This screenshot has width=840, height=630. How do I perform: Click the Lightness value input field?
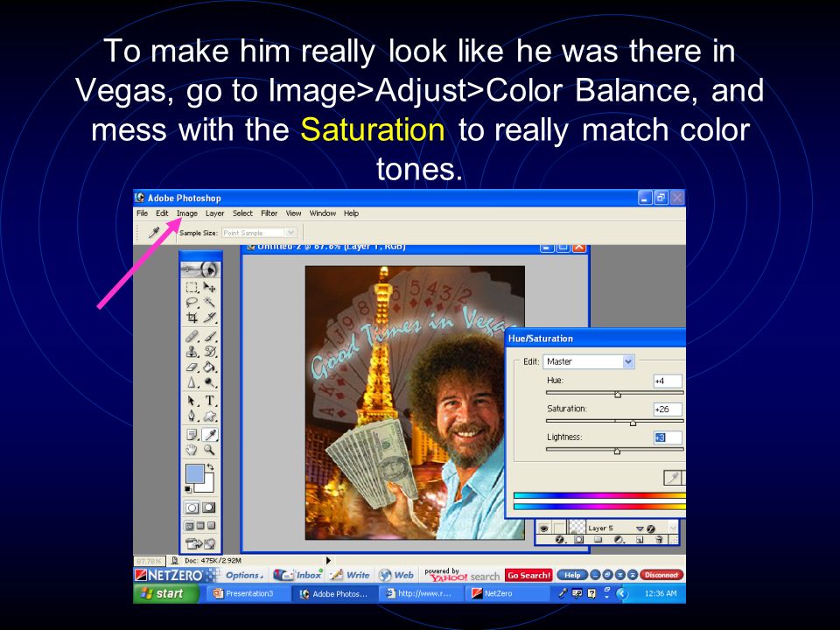point(668,437)
